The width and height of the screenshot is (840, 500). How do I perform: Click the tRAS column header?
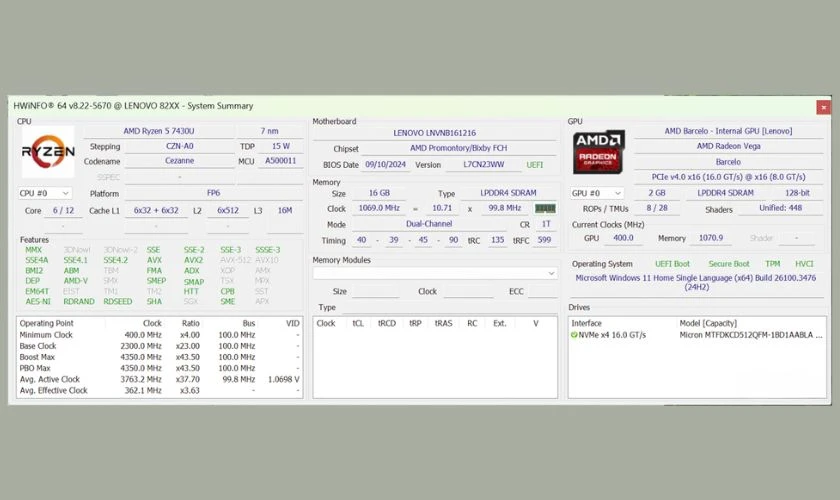coord(443,323)
